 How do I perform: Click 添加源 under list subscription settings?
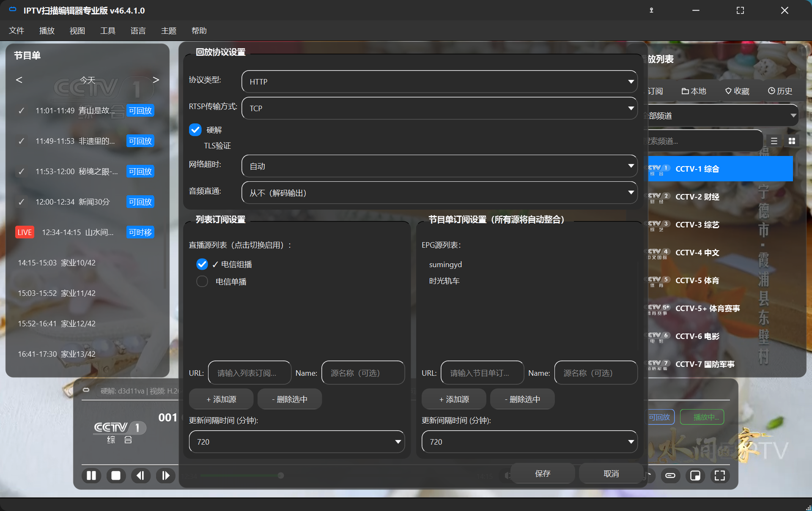tap(221, 399)
